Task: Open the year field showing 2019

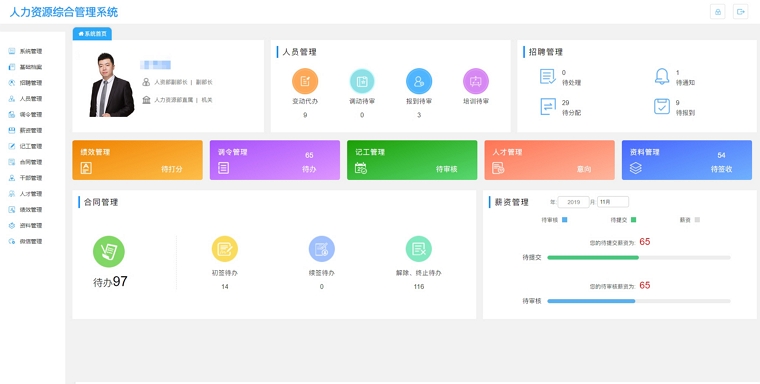Action: point(573,202)
